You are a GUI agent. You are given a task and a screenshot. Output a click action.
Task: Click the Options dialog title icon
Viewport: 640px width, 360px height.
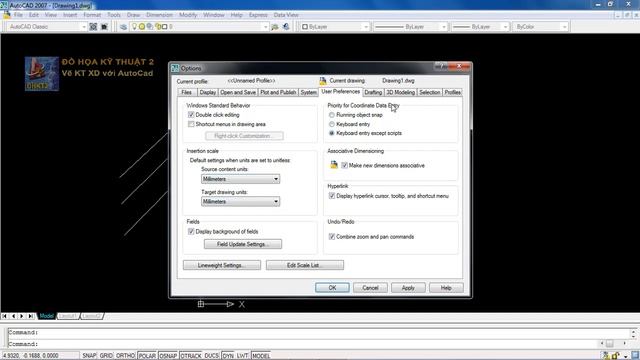pos(175,68)
